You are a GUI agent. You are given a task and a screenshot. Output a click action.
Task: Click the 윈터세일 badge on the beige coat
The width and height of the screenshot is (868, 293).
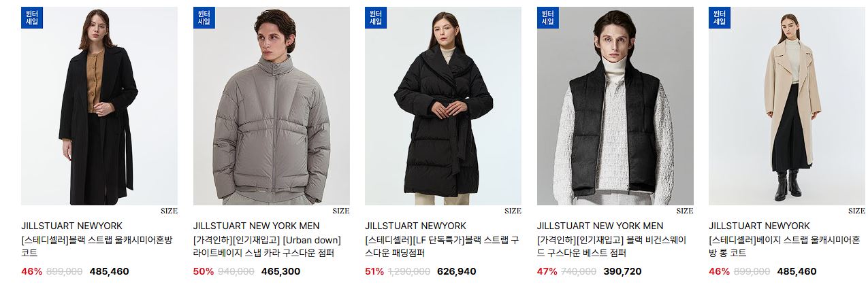[x=720, y=18]
